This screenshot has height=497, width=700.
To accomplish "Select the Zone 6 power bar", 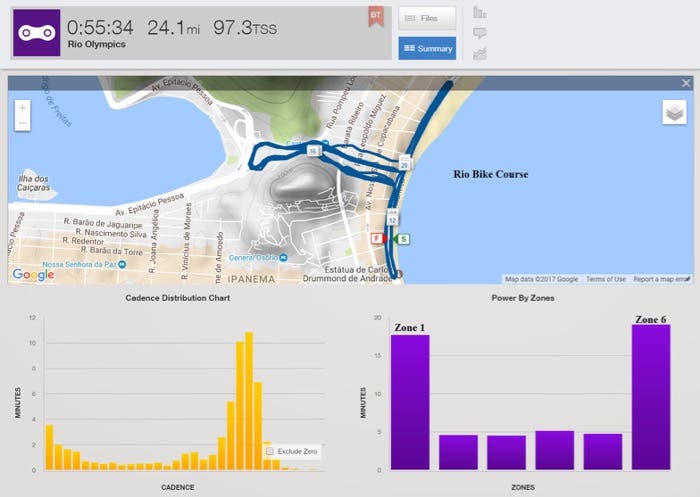I will [x=651, y=397].
